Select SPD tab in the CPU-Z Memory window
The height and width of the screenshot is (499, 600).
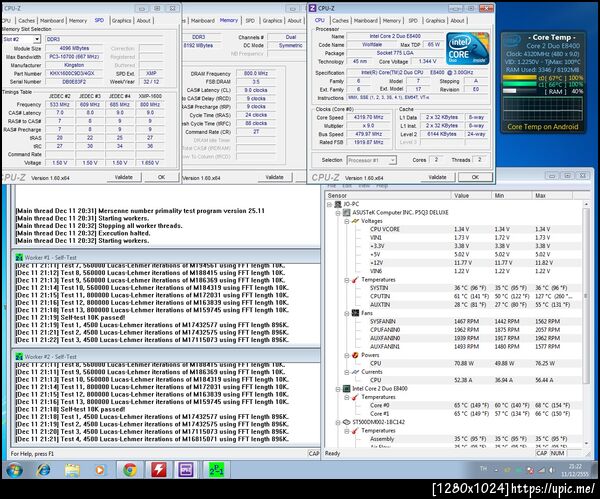[x=250, y=21]
